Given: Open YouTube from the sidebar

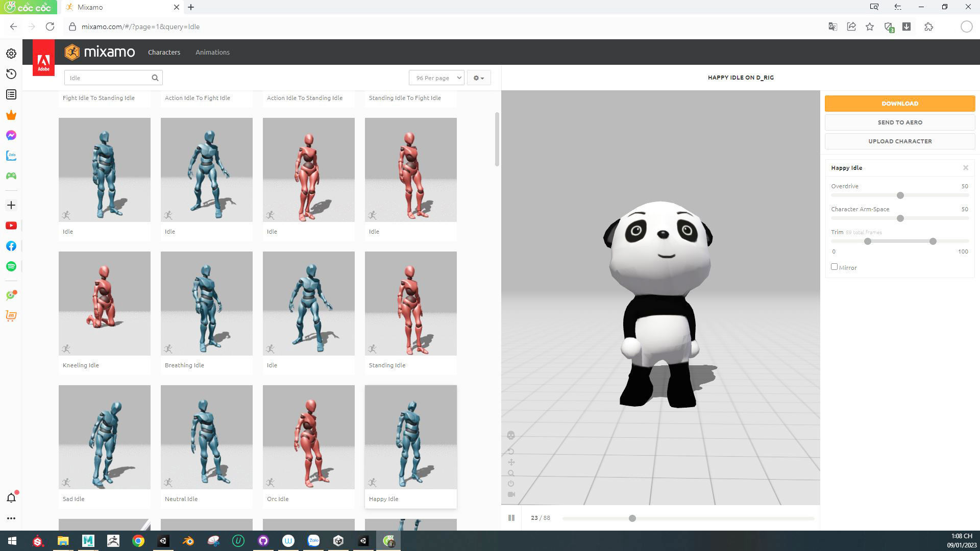Looking at the screenshot, I should pos(11,226).
